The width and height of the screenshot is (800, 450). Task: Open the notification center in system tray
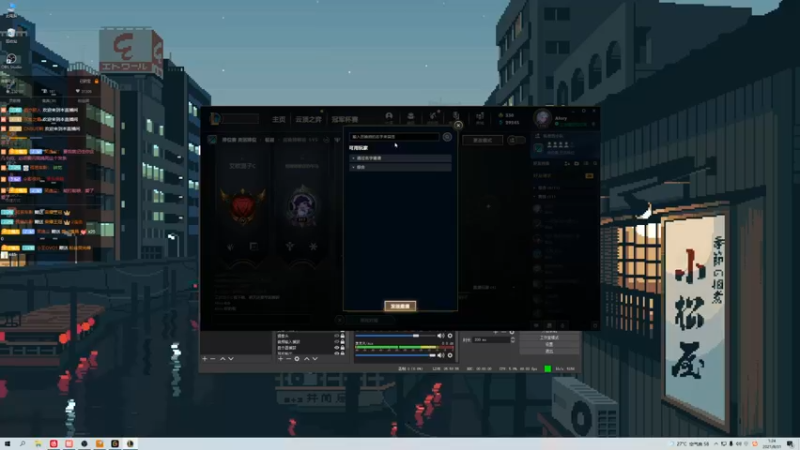point(790,444)
